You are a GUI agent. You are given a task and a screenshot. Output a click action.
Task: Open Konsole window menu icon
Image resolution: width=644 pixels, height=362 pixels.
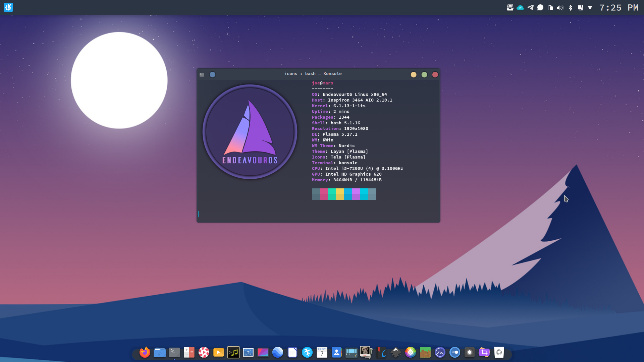pos(202,74)
